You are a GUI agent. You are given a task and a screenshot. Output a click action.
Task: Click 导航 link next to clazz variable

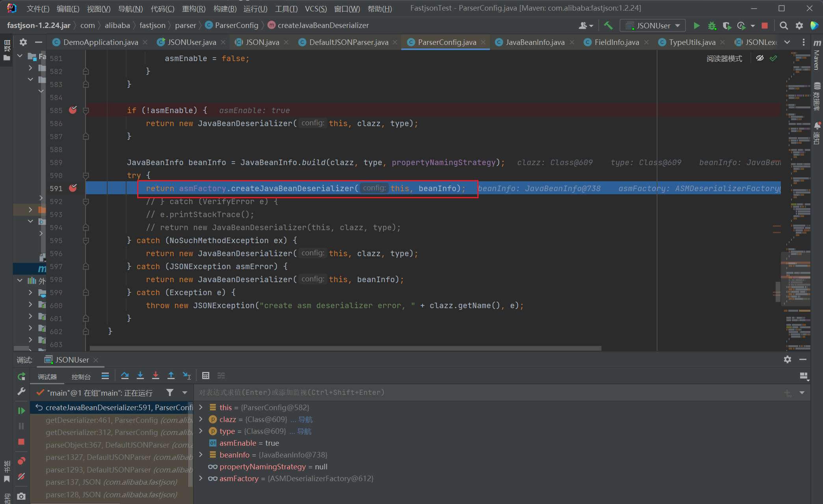305,419
